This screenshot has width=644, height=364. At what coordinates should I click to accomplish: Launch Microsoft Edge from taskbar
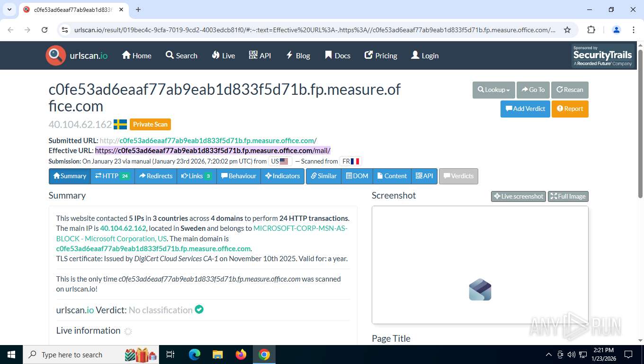coord(194,355)
